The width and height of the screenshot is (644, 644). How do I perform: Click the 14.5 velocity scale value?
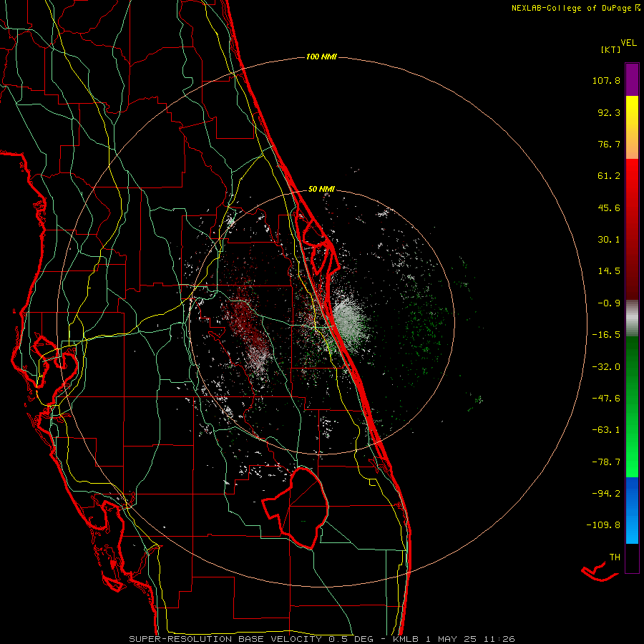coord(609,271)
